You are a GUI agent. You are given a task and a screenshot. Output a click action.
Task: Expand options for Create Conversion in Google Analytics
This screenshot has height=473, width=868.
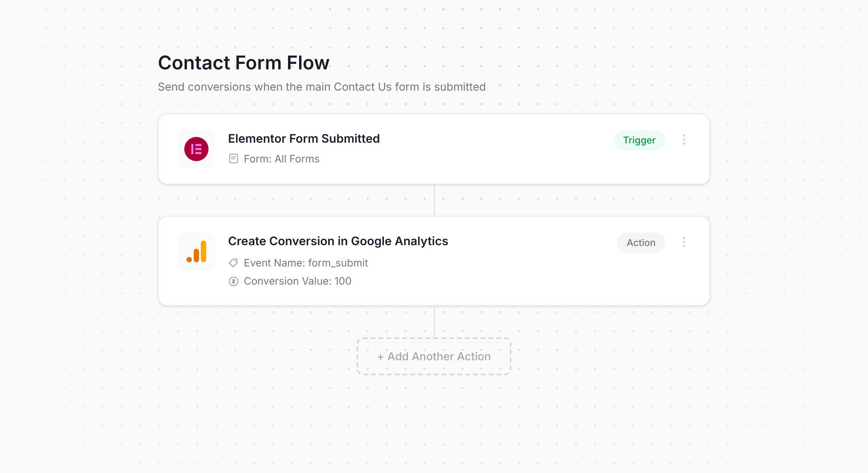pyautogui.click(x=684, y=242)
